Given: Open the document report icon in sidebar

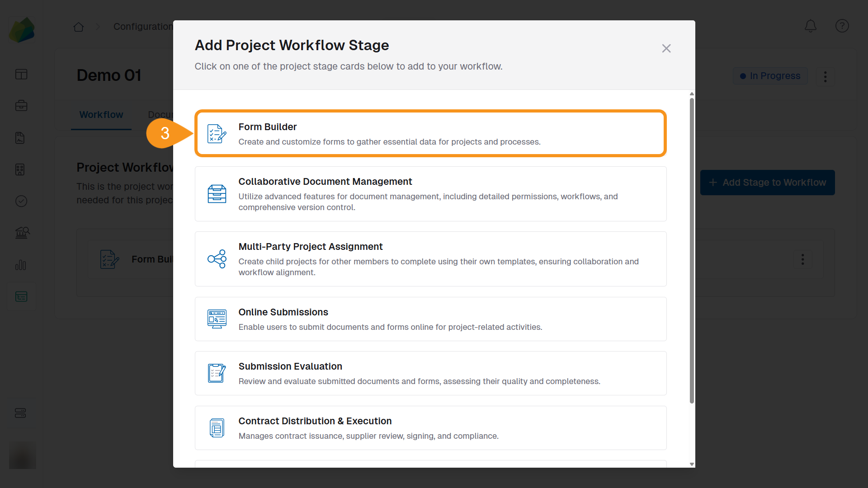Looking at the screenshot, I should tap(20, 138).
